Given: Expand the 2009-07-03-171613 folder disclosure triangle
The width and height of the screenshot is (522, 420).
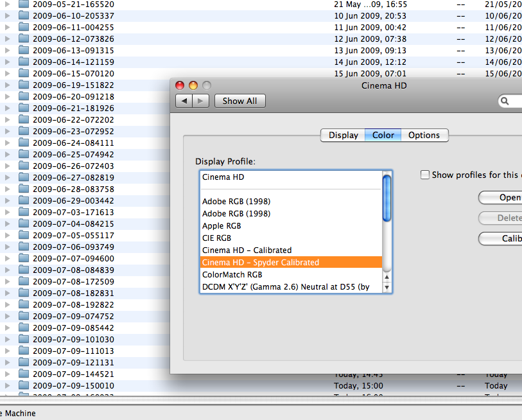Looking at the screenshot, I should pos(7,212).
